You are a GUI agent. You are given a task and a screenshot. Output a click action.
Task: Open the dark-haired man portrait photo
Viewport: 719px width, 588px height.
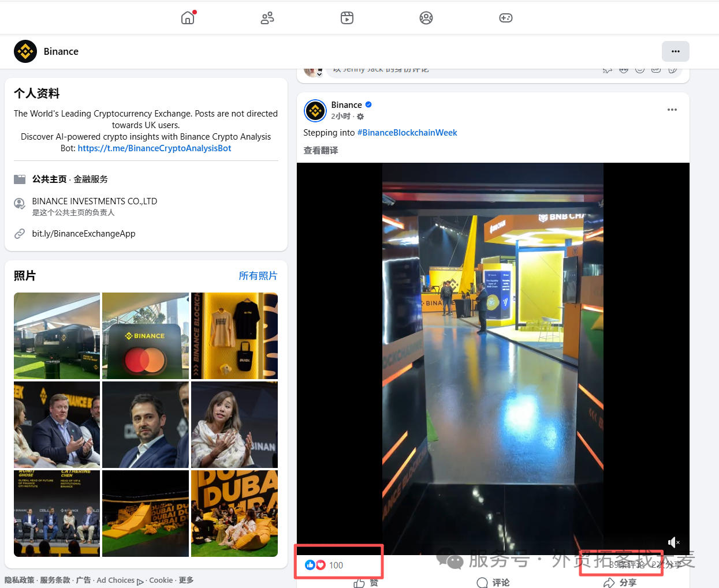point(146,425)
